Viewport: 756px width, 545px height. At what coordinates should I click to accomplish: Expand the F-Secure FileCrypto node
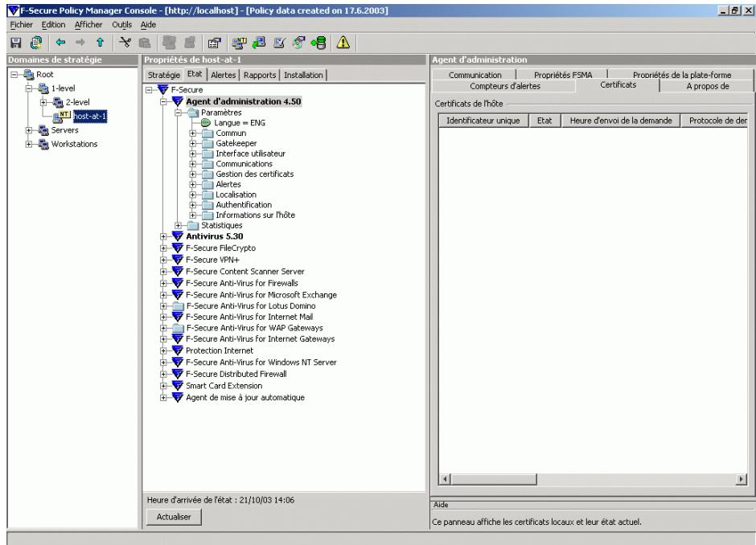[x=163, y=248]
